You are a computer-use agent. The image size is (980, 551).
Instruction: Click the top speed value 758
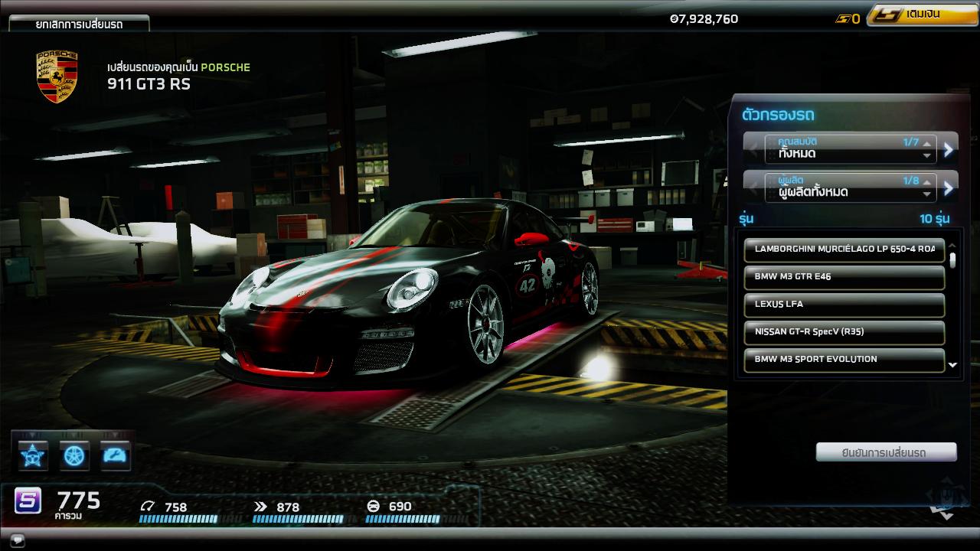click(175, 507)
